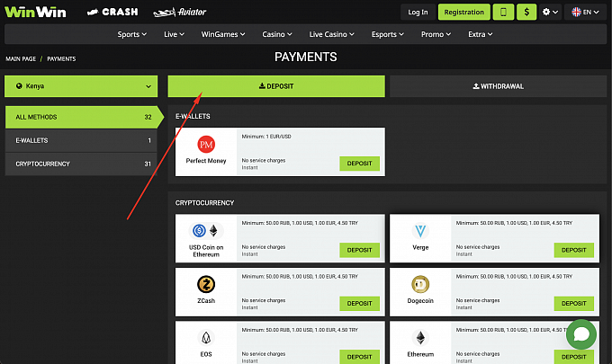Click 'Minimum: 1 EUR/USD' text
Viewport: 612px width, 364px height.
click(x=266, y=137)
